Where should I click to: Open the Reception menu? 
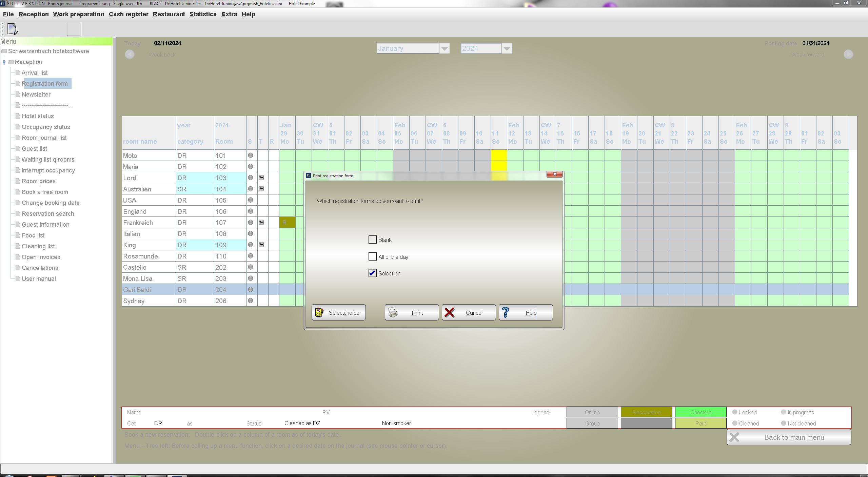(34, 14)
